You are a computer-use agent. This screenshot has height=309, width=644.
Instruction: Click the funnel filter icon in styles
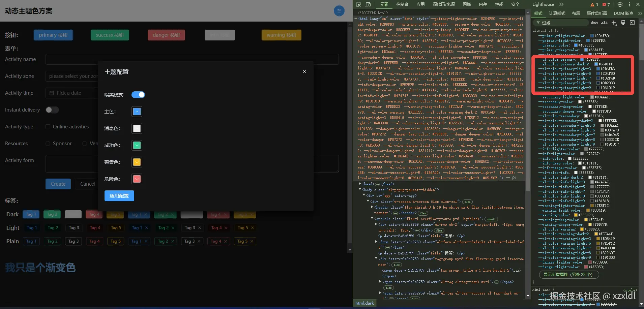(x=538, y=23)
